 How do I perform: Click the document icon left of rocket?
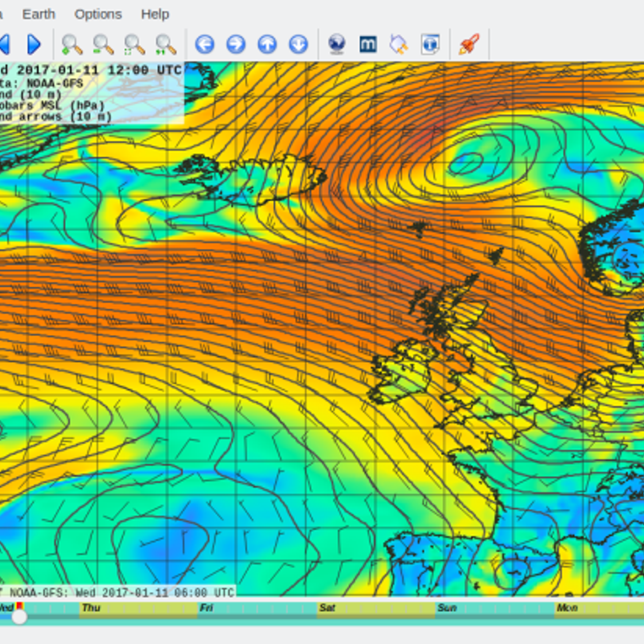pyautogui.click(x=430, y=45)
